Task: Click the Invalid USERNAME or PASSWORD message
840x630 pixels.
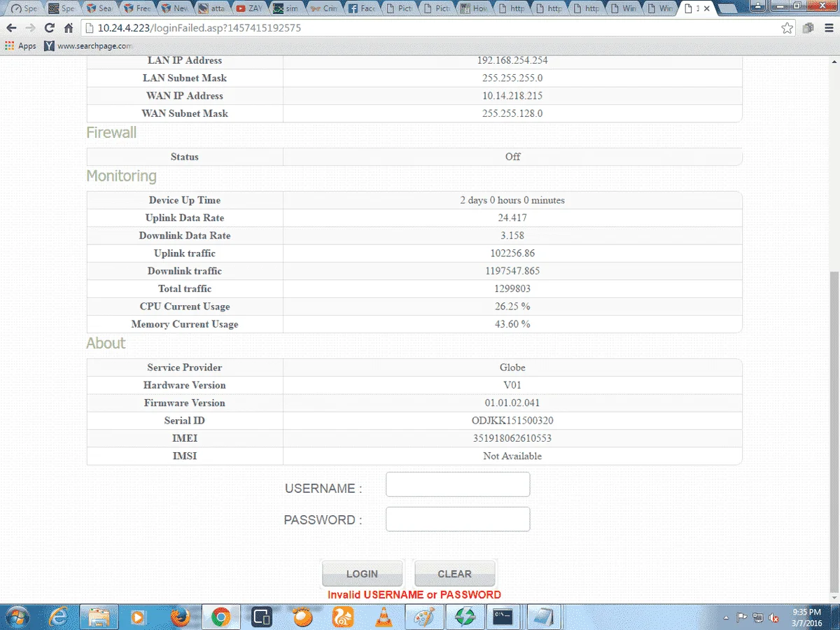Action: point(414,595)
